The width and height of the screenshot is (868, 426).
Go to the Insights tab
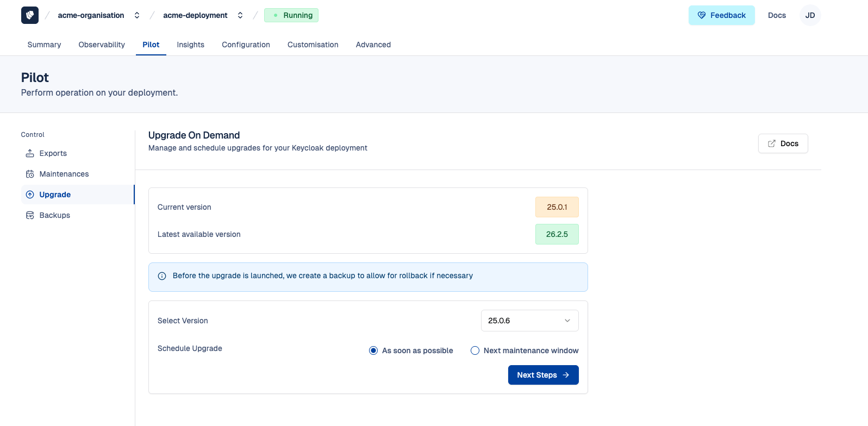[x=190, y=45]
